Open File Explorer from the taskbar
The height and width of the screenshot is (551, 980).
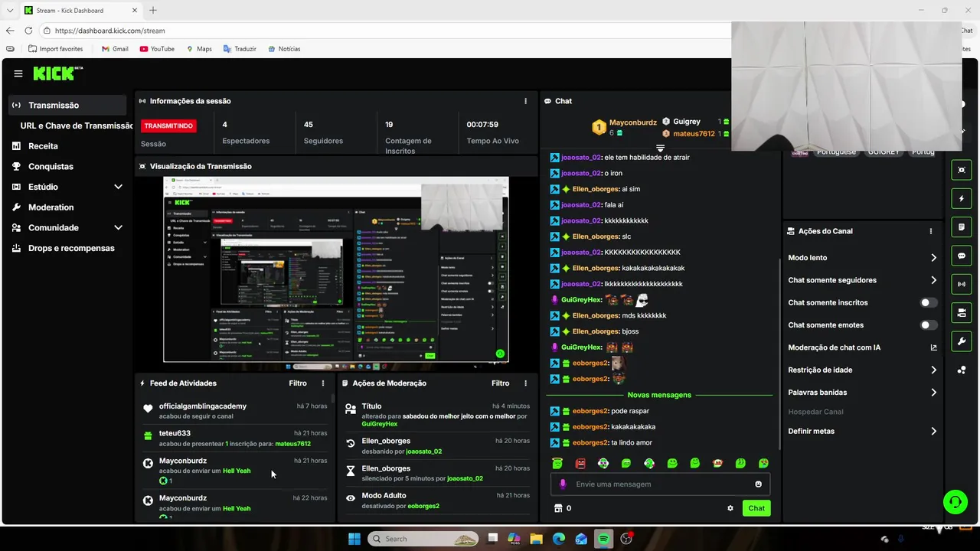click(536, 539)
